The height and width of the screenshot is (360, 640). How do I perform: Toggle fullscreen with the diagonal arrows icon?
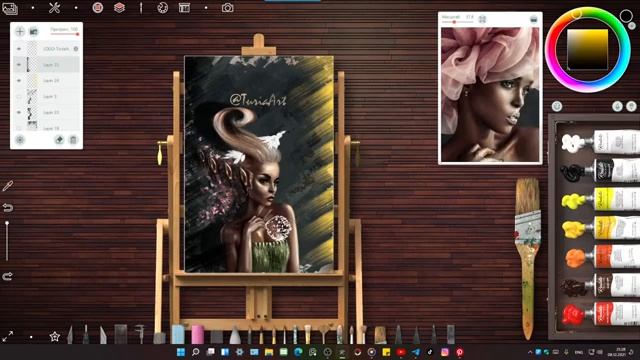click(x=8, y=337)
